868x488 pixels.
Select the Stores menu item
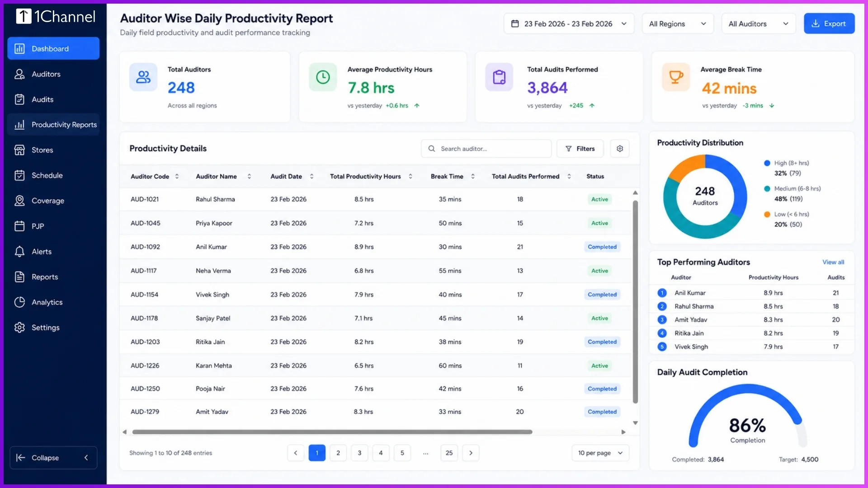pos(53,150)
